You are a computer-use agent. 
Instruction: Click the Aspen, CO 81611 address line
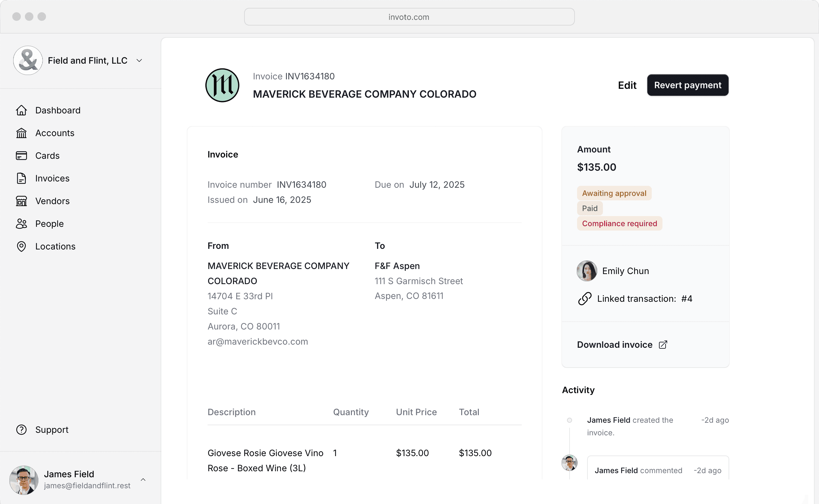click(409, 296)
